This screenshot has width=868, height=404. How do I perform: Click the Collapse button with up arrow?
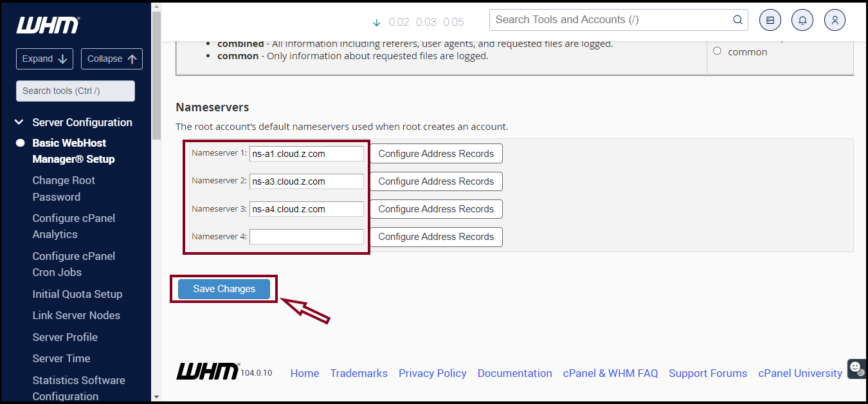click(111, 59)
